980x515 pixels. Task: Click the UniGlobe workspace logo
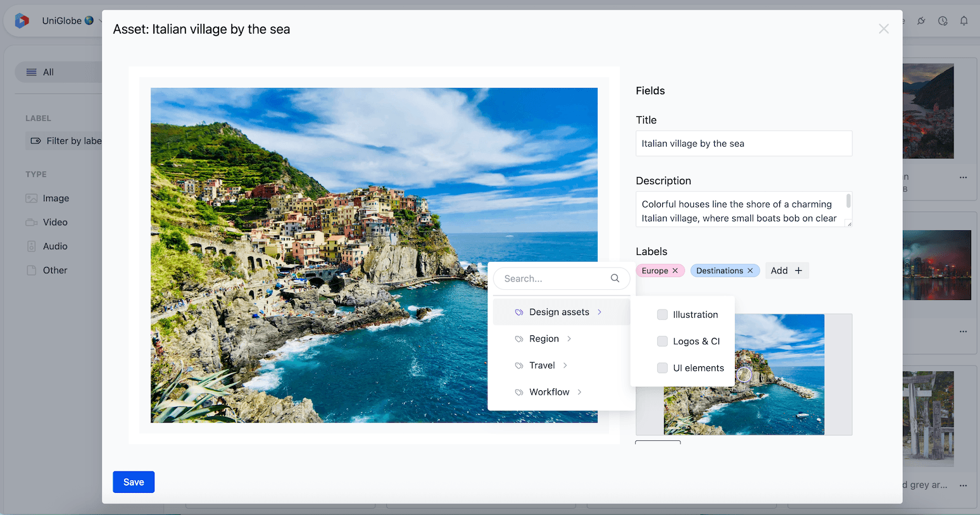point(22,20)
